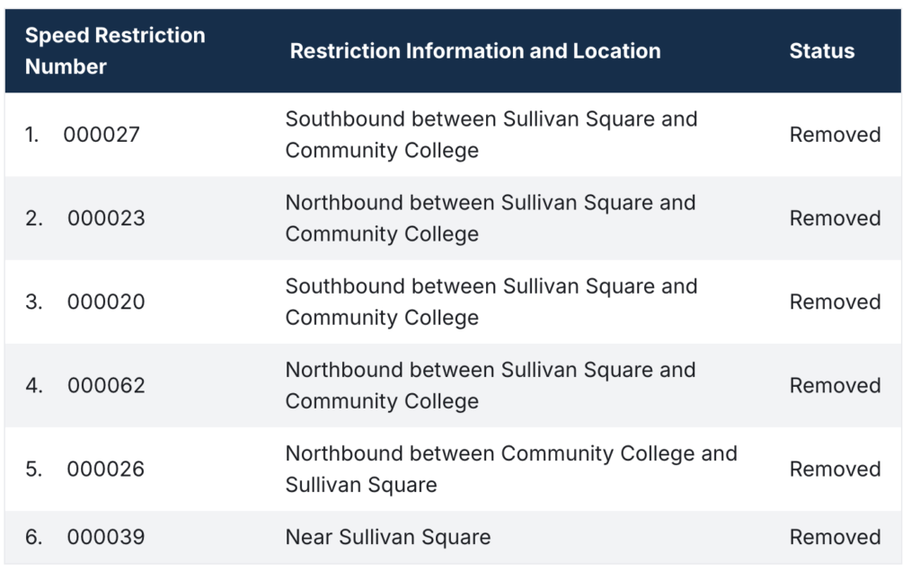Image resolution: width=920 pixels, height=588 pixels.
Task: Select restriction number 000026
Action: click(106, 469)
